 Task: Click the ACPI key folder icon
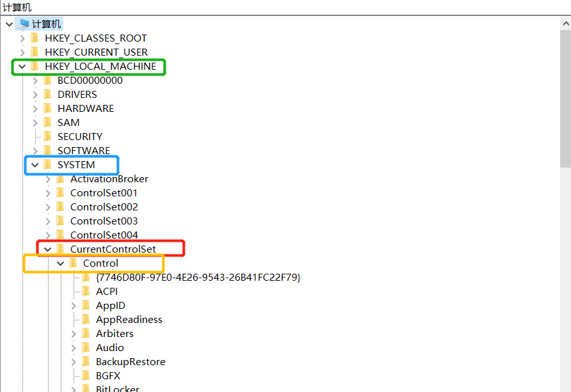tap(86, 292)
